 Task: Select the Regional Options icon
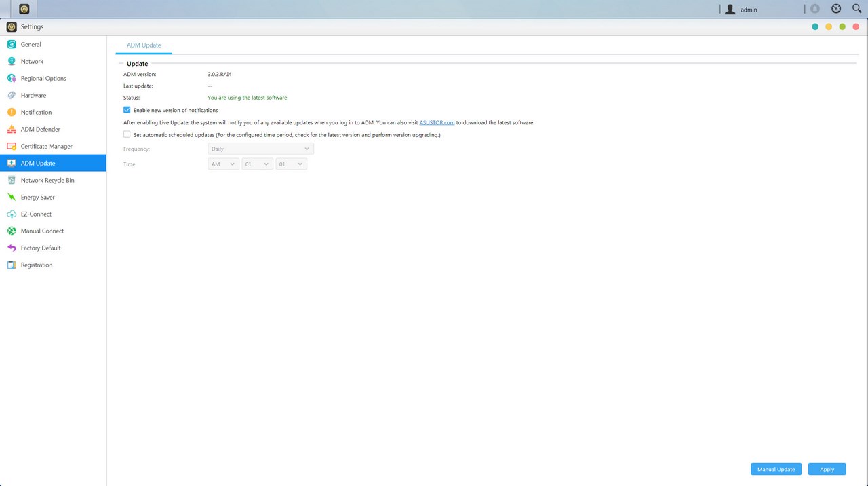12,78
